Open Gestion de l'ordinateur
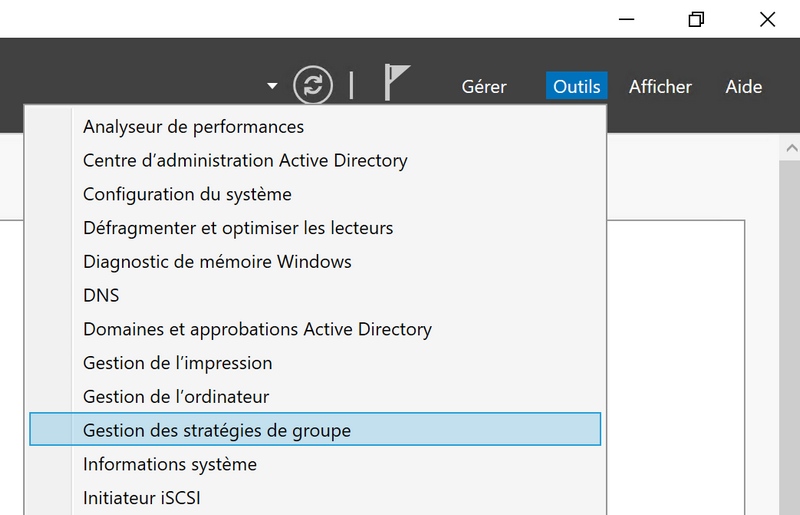This screenshot has width=800, height=515. tap(176, 397)
